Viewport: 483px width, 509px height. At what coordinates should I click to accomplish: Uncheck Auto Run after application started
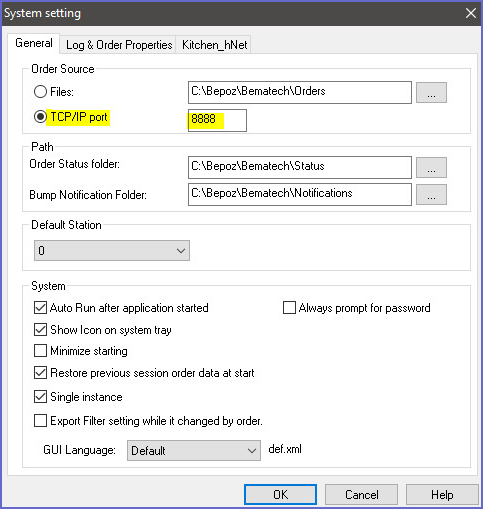point(40,308)
